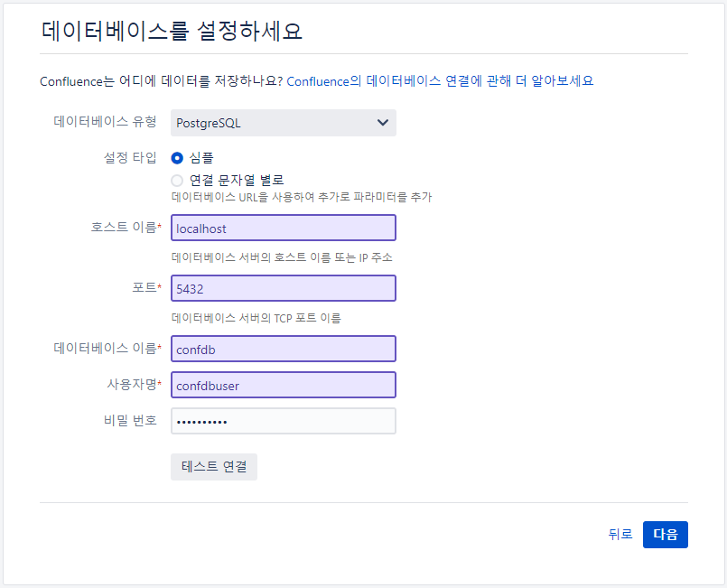727x588 pixels.
Task: Click the 심플 option label text
Action: tap(201, 158)
